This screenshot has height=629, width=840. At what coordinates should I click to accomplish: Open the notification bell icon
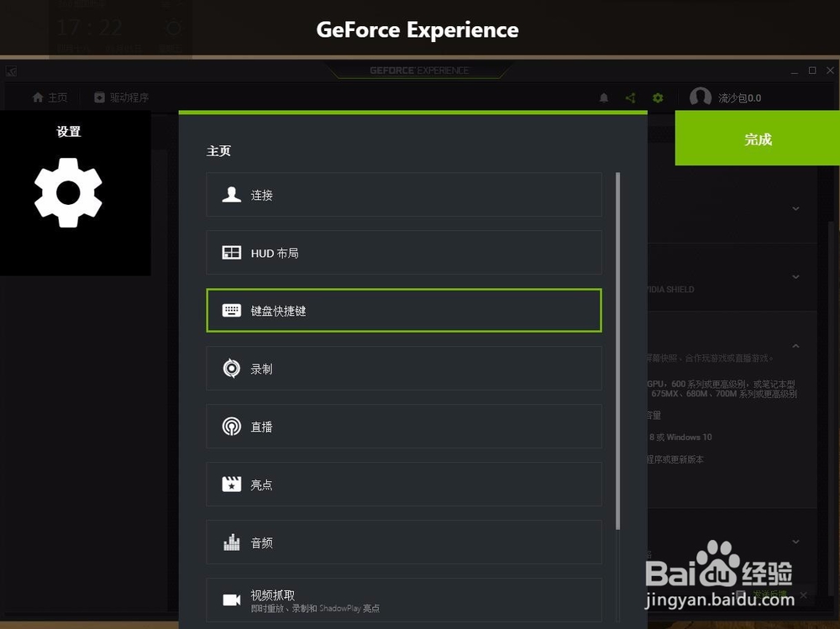pyautogui.click(x=603, y=97)
